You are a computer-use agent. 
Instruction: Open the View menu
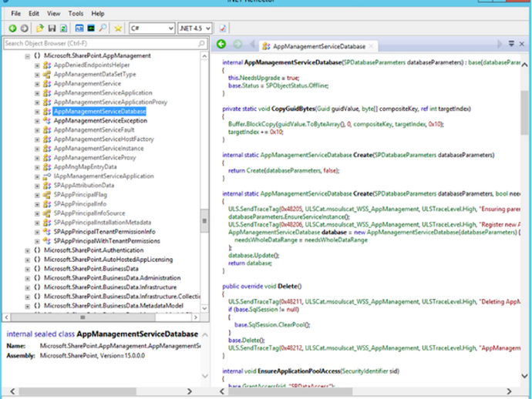(54, 14)
